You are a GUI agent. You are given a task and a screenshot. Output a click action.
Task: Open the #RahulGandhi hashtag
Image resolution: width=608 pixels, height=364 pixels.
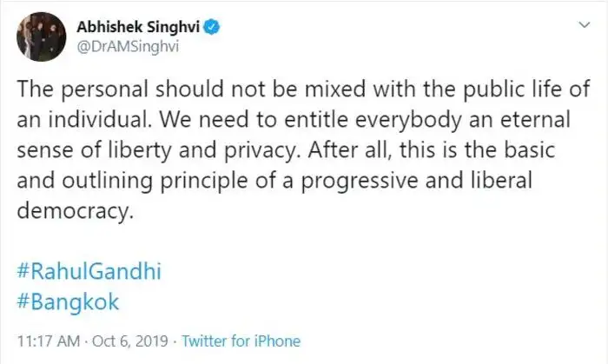coord(89,271)
